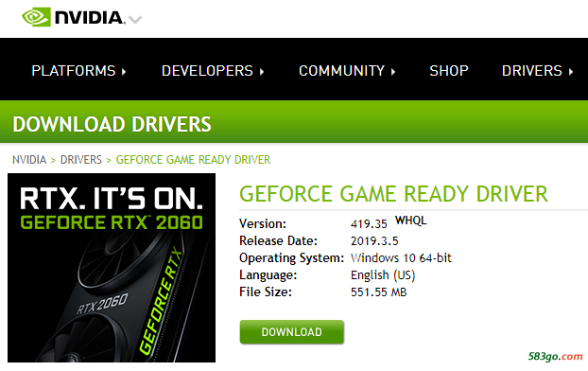This screenshot has height=371, width=588.
Task: Open the GeForce RTX 2060 banner image
Action: coord(112,268)
